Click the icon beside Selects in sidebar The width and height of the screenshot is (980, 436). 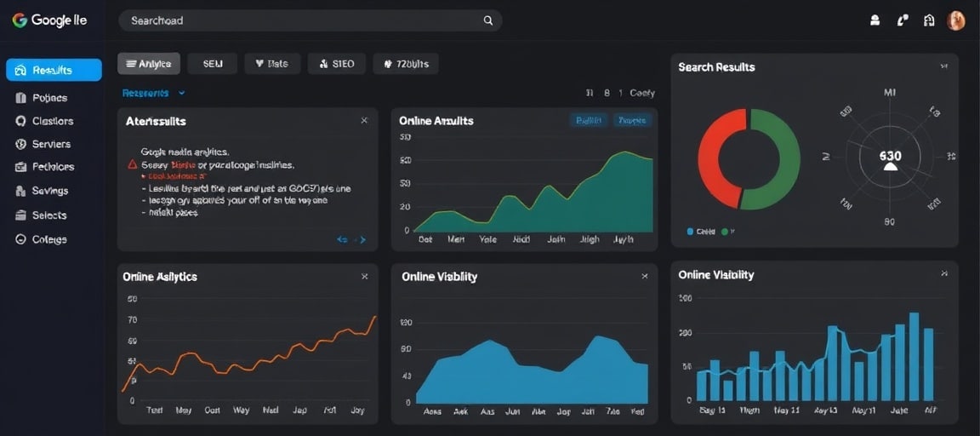(20, 215)
